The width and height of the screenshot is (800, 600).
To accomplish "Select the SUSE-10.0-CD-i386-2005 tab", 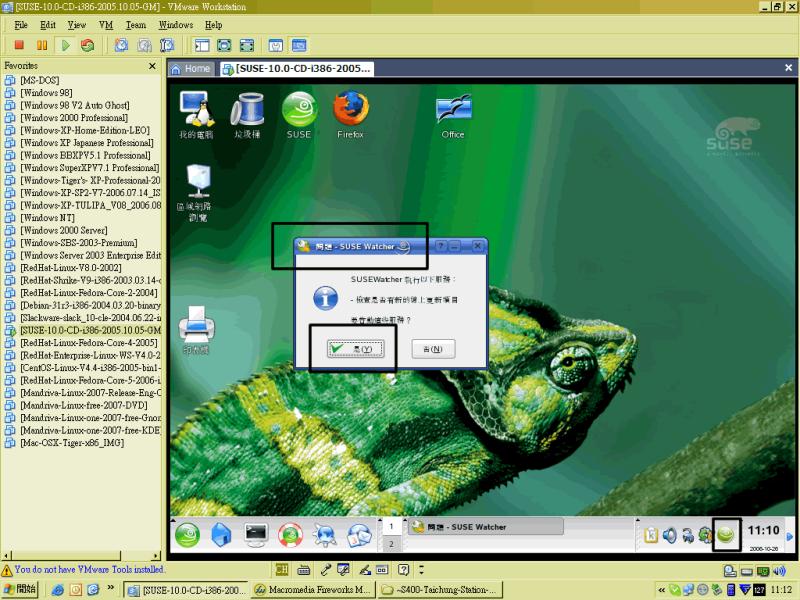I will [x=297, y=69].
